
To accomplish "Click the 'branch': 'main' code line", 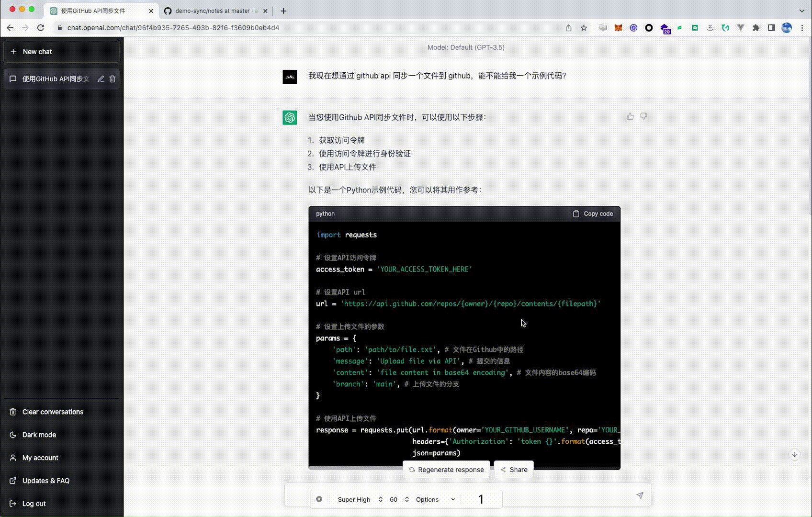I will 396,384.
